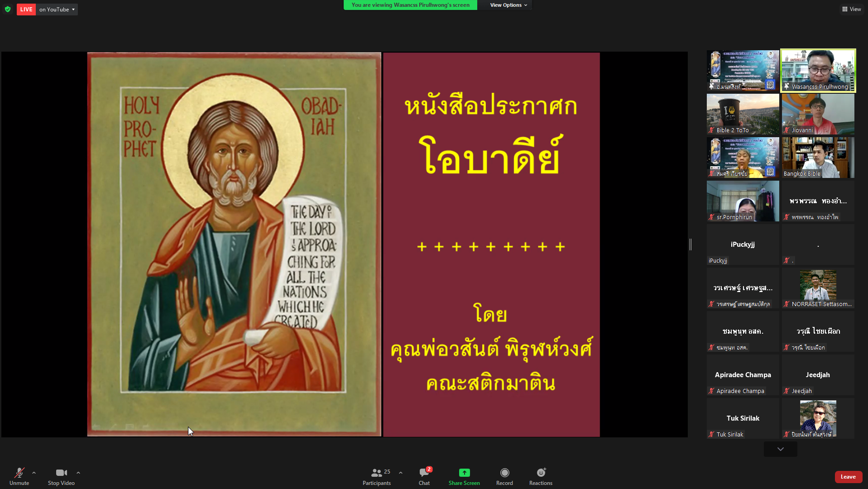Select the อ.มนต์สิงห์ participant tile
This screenshot has height=489, width=868.
pyautogui.click(x=743, y=70)
